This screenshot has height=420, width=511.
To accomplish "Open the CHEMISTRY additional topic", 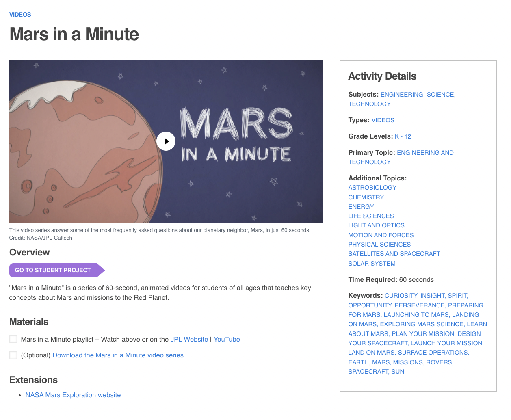I will 366,197.
